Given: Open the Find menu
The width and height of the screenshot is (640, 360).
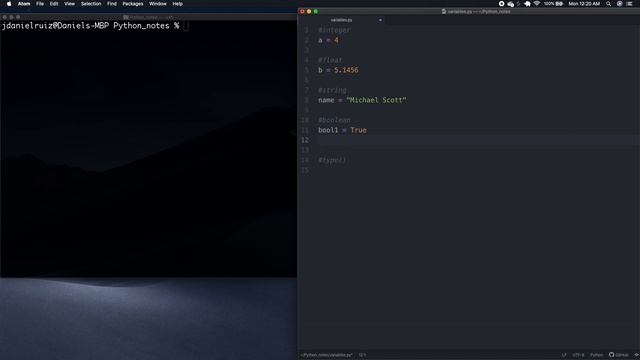Looking at the screenshot, I should [x=112, y=4].
